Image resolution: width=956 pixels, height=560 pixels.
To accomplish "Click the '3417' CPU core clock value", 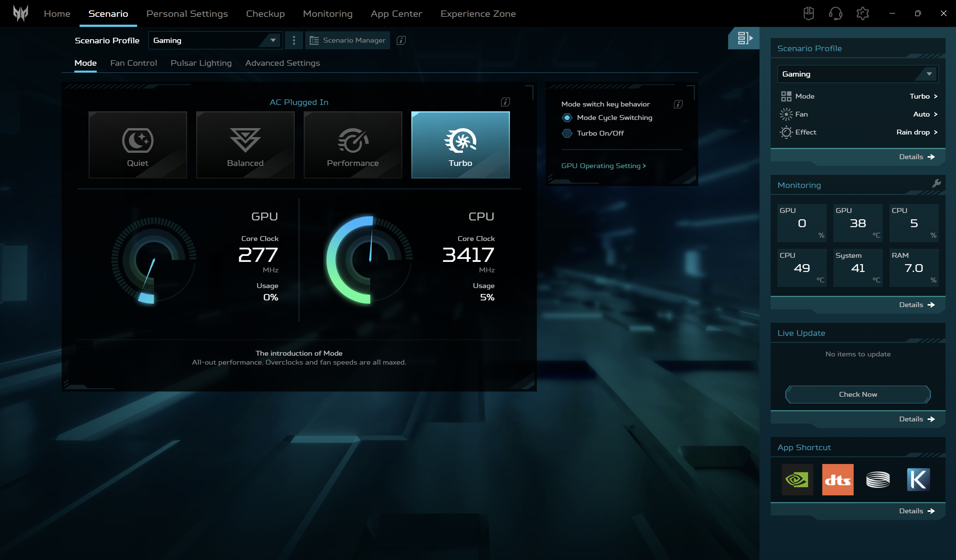I will (468, 254).
